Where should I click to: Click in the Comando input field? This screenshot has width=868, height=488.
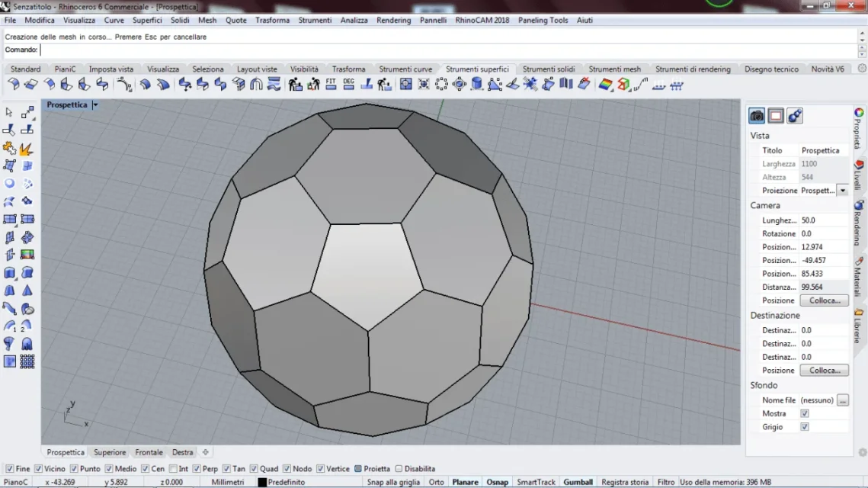pyautogui.click(x=448, y=50)
